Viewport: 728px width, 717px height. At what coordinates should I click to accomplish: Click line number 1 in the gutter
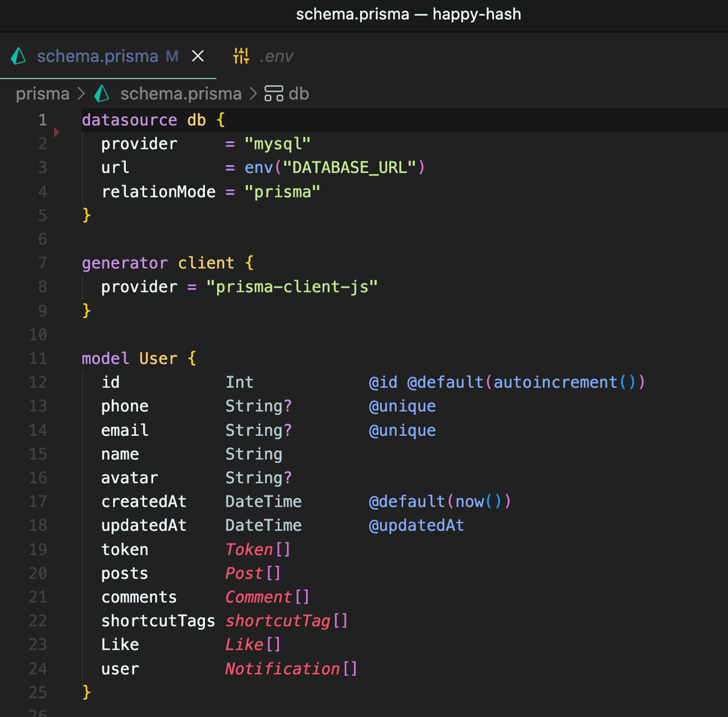(42, 120)
